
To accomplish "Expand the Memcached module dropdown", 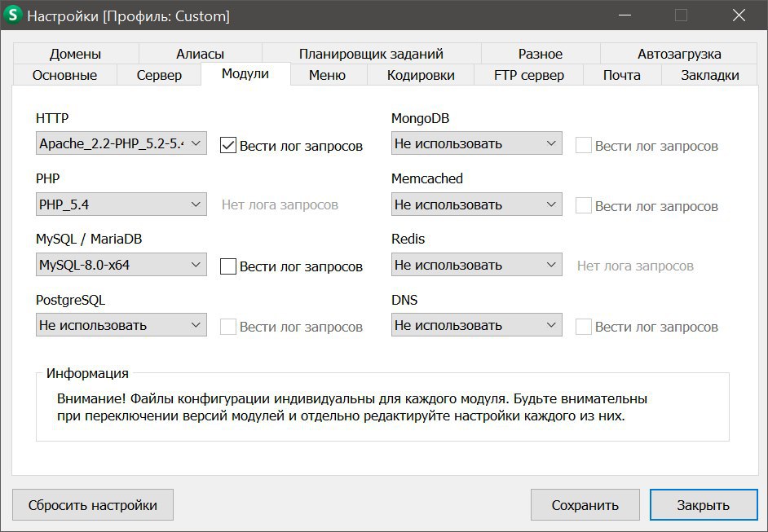I will pos(477,204).
